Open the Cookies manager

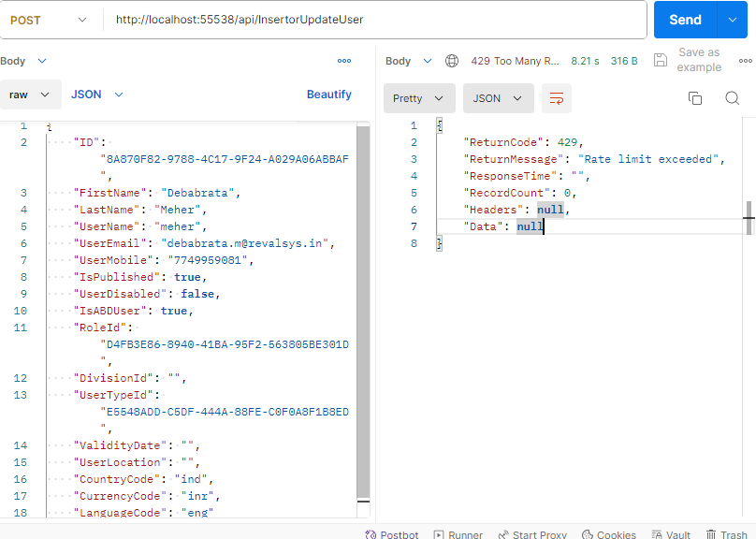point(609,534)
